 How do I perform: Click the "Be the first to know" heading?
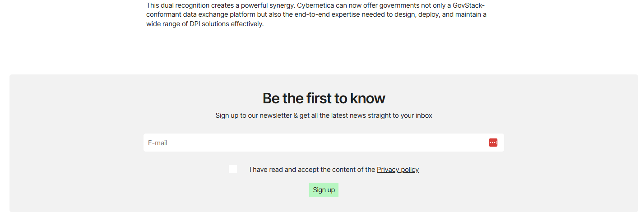click(x=324, y=98)
